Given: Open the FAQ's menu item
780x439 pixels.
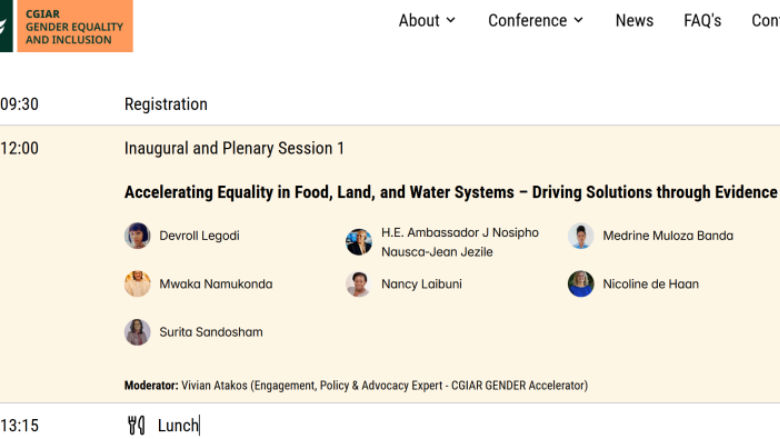Looking at the screenshot, I should 702,20.
